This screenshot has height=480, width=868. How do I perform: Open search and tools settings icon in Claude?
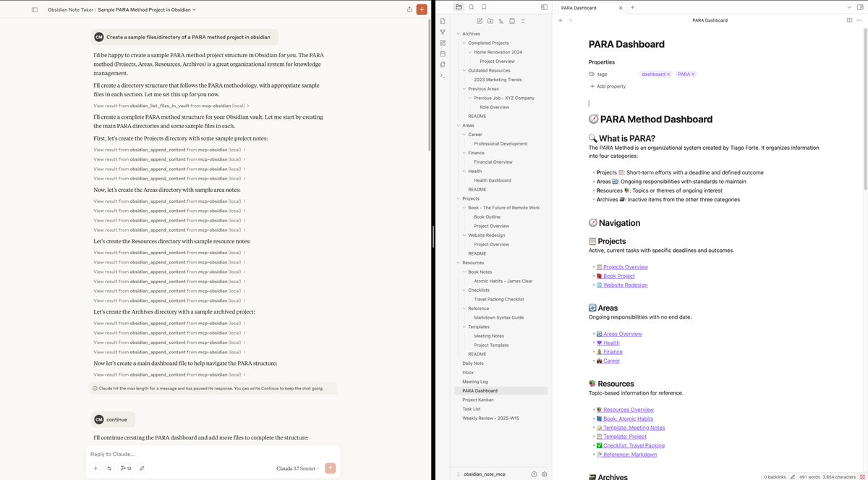109,468
